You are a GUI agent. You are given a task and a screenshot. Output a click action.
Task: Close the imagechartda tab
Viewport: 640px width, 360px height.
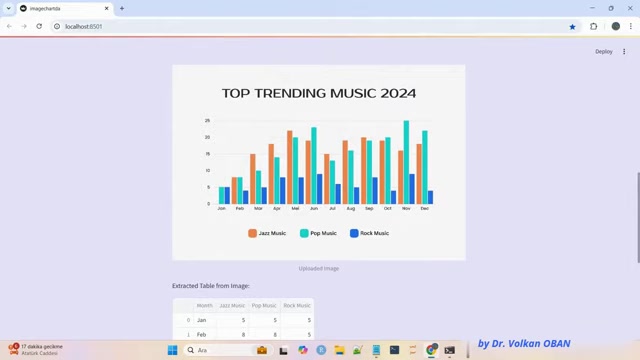tap(107, 8)
